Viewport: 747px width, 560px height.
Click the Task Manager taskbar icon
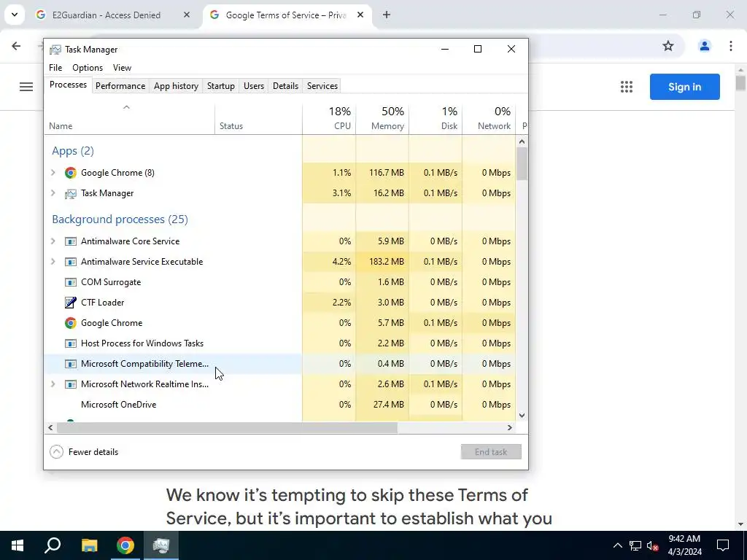pos(161,545)
